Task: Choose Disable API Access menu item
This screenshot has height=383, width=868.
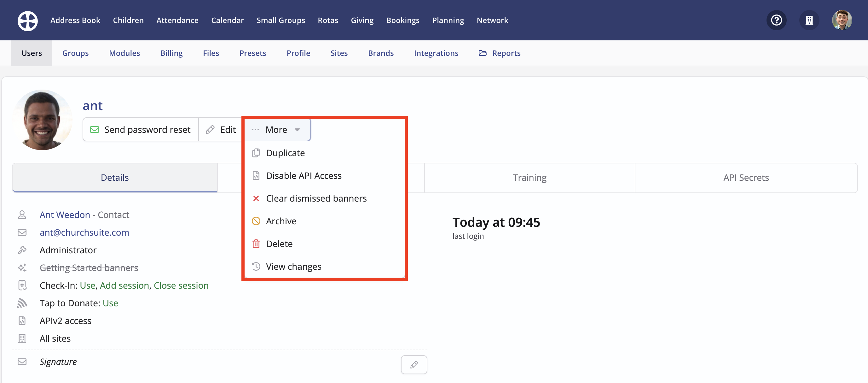Action: (x=325, y=175)
